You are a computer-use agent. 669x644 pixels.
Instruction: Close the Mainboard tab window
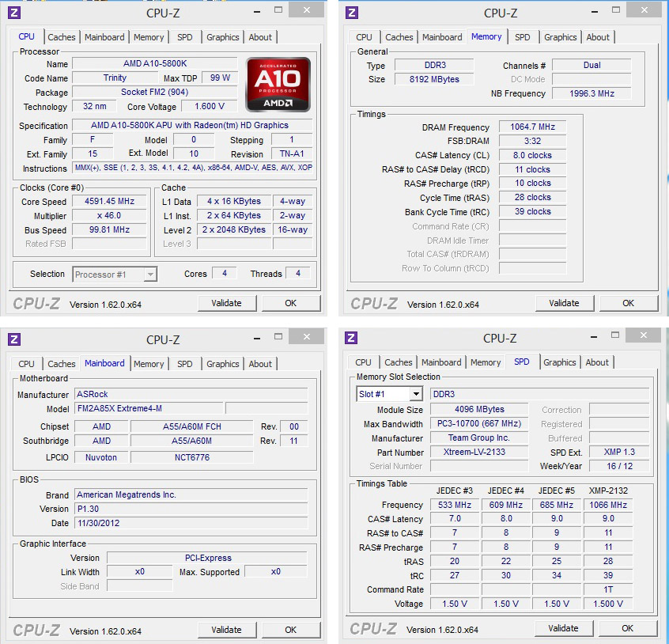click(306, 337)
